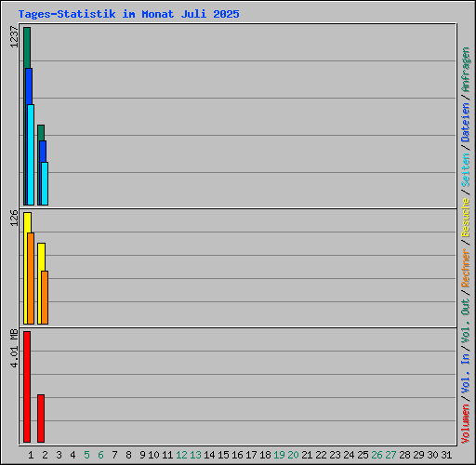Click the red Volumen legend label
The image size is (476, 465).
[466, 423]
